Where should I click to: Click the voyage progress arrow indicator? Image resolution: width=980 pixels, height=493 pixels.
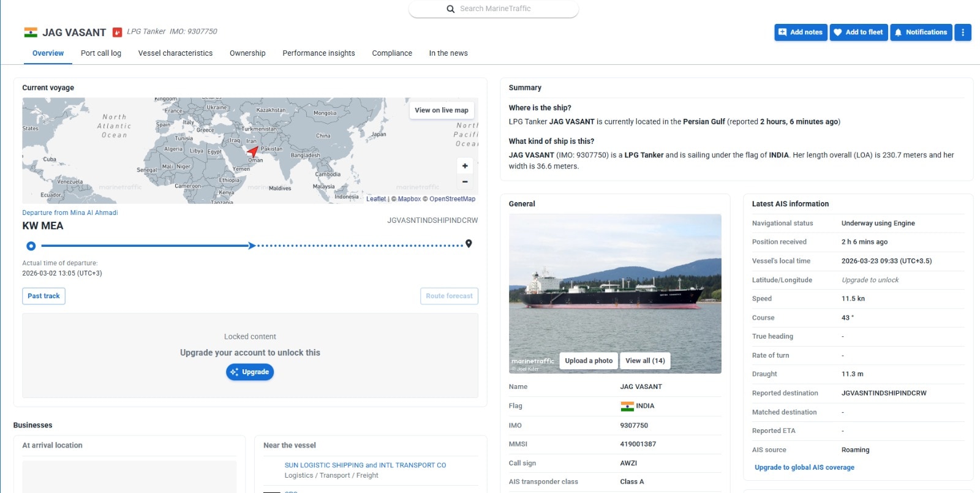[251, 246]
